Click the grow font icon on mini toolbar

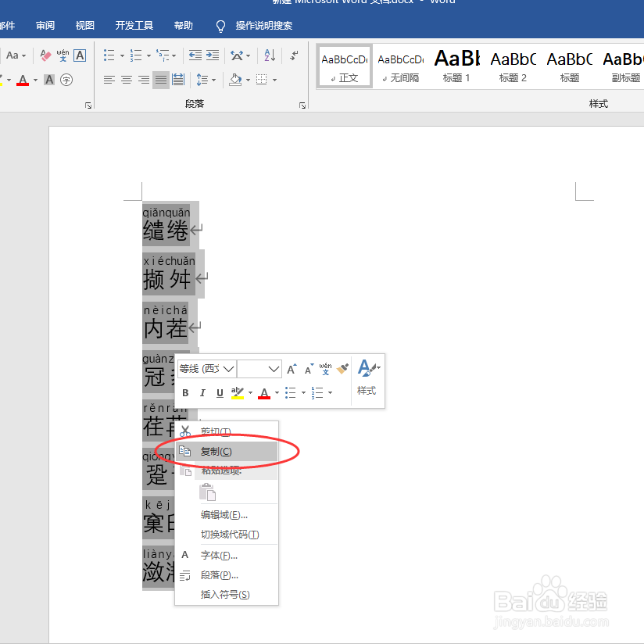coord(292,368)
